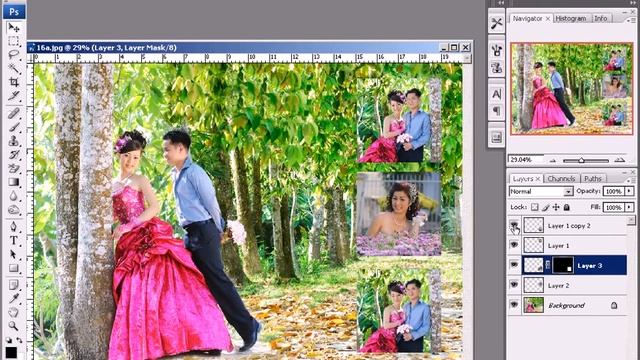Click the 29.04% zoom field

coord(526,160)
